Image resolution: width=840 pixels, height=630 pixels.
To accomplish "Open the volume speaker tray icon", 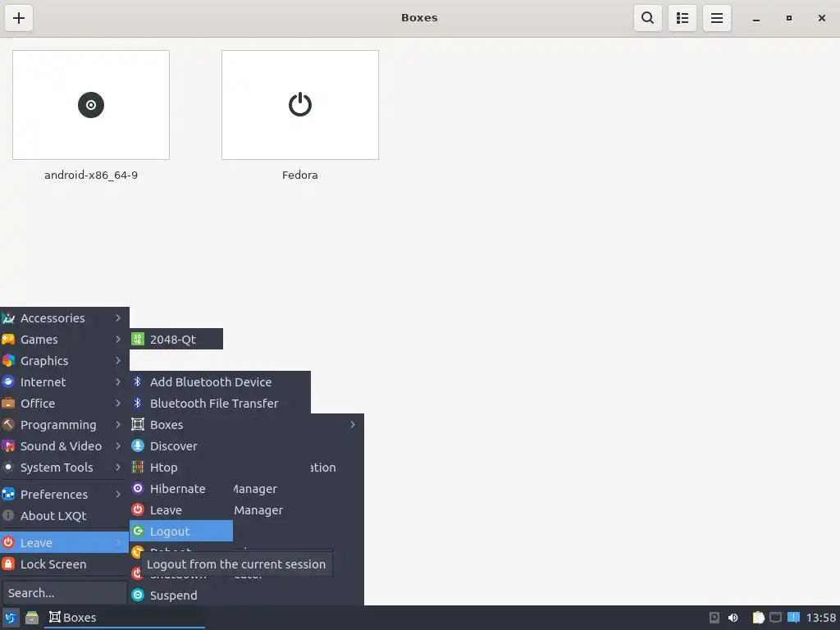I will 733,618.
